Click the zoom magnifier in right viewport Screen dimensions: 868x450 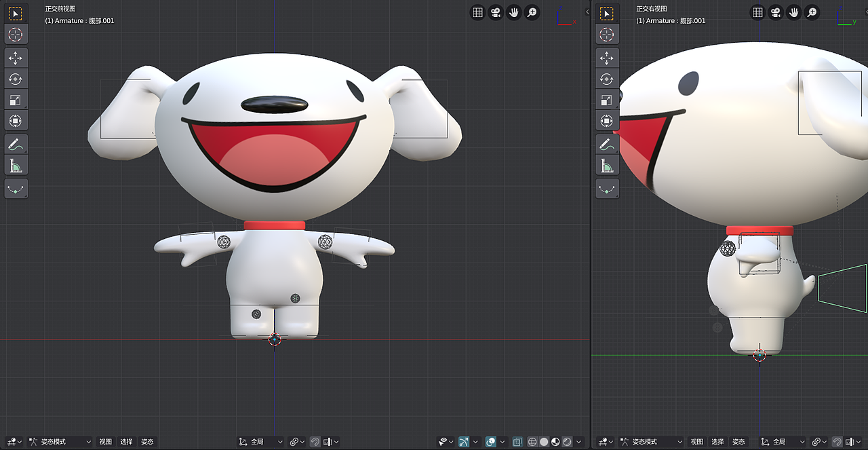812,12
